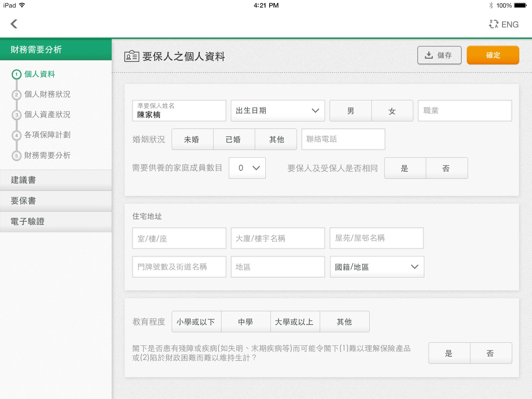Select step circle 2 for 個人財務狀況
This screenshot has height=399, width=532.
(17, 95)
